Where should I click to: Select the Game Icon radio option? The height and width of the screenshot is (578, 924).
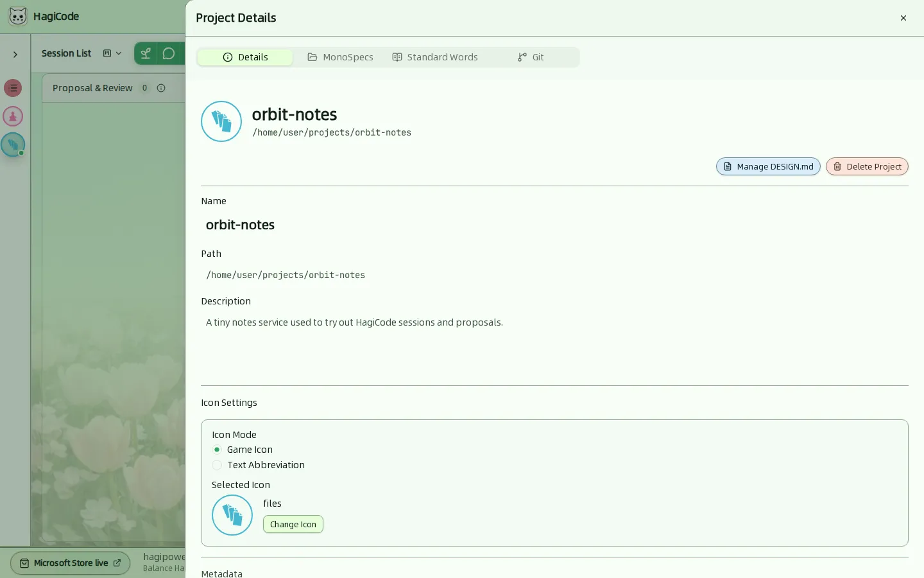click(x=217, y=450)
